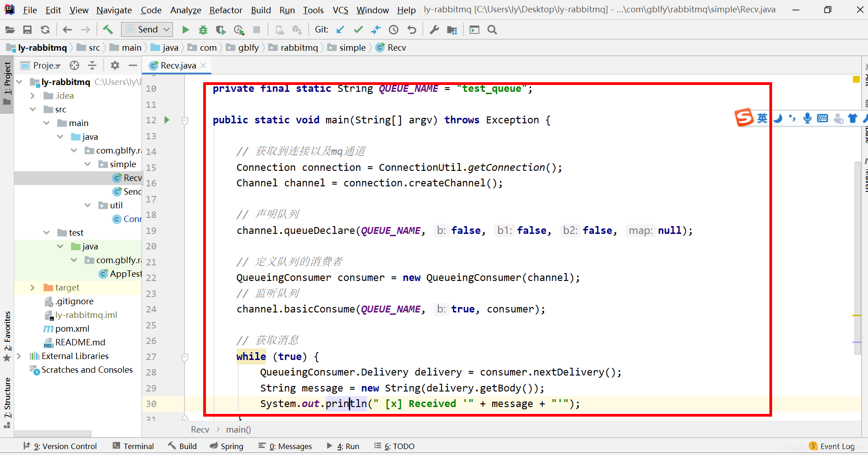Open the Event Log
The image size is (868, 455).
click(x=832, y=446)
